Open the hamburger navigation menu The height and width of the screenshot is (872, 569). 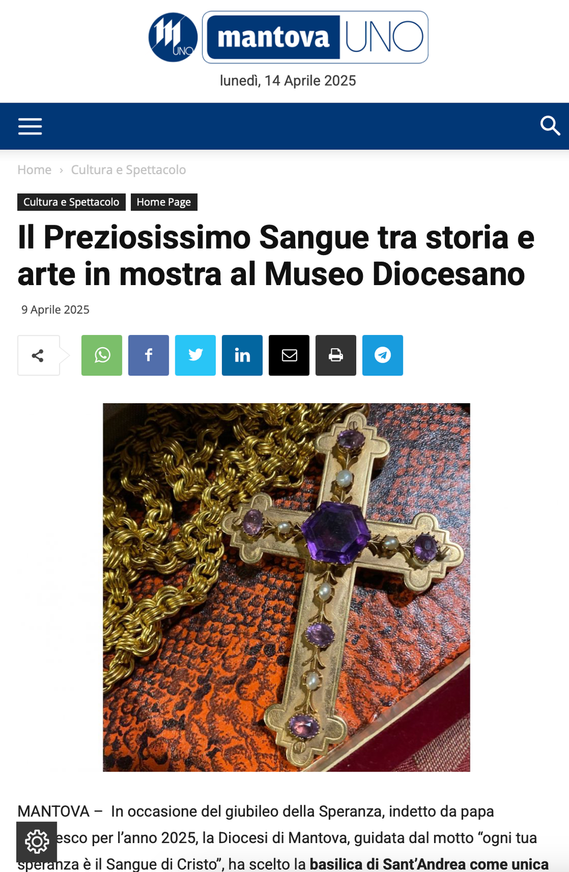point(30,126)
